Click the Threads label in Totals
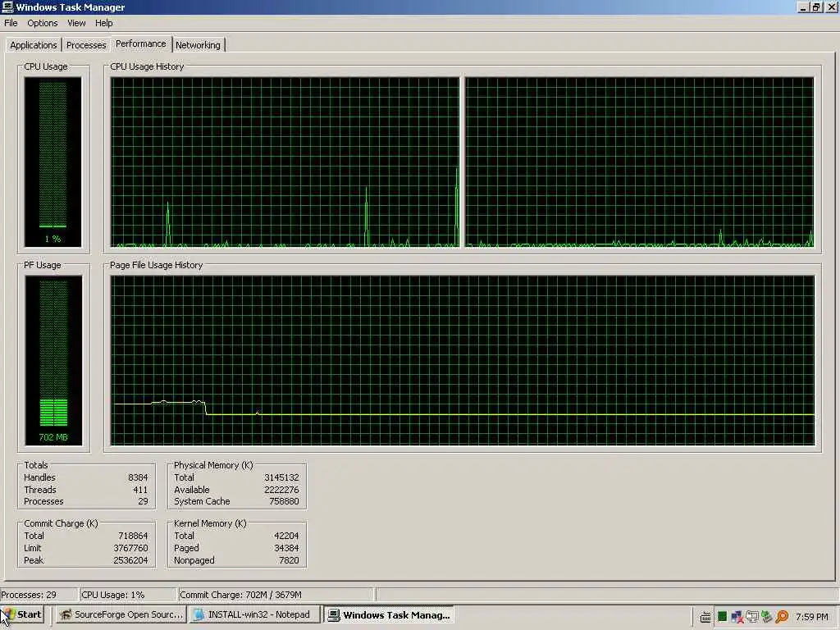This screenshot has height=630, width=840. (40, 490)
